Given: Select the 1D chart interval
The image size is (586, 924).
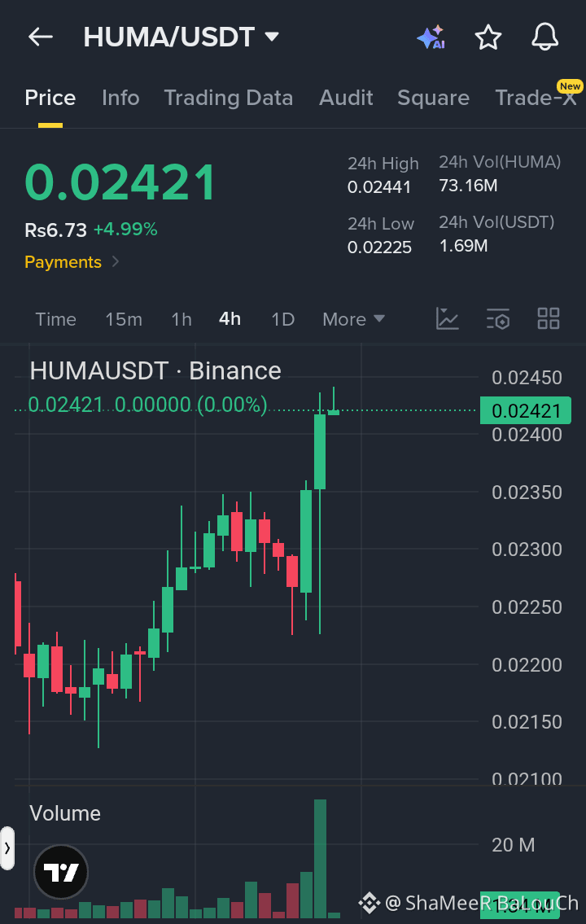Looking at the screenshot, I should [282, 319].
